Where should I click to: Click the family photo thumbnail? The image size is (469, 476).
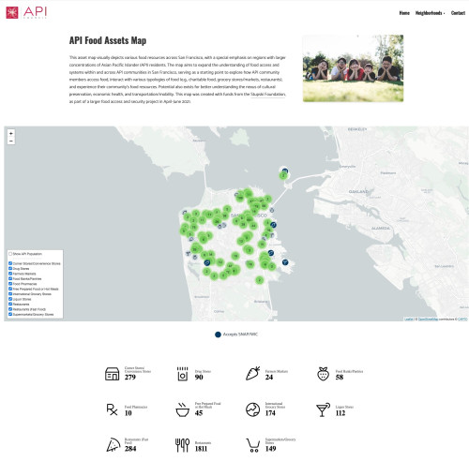(353, 68)
